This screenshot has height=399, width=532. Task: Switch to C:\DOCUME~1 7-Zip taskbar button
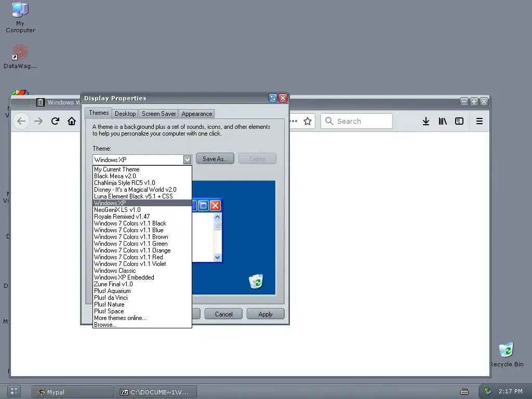pyautogui.click(x=156, y=392)
